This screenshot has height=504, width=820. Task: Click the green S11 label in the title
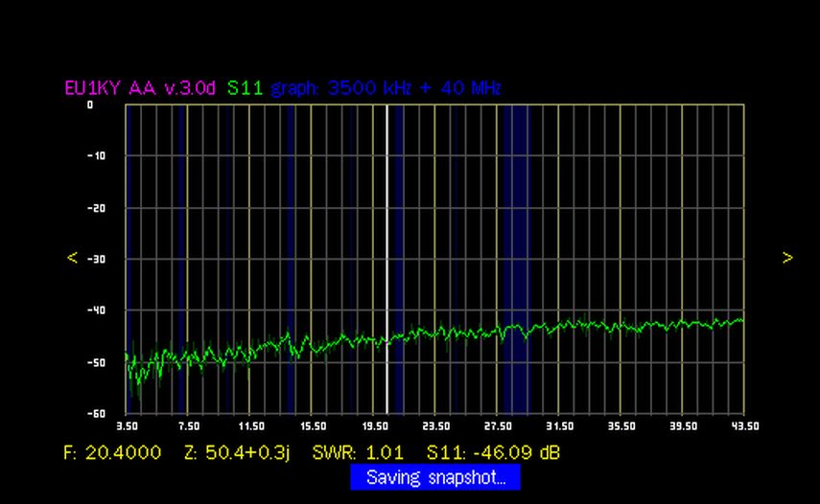point(245,88)
